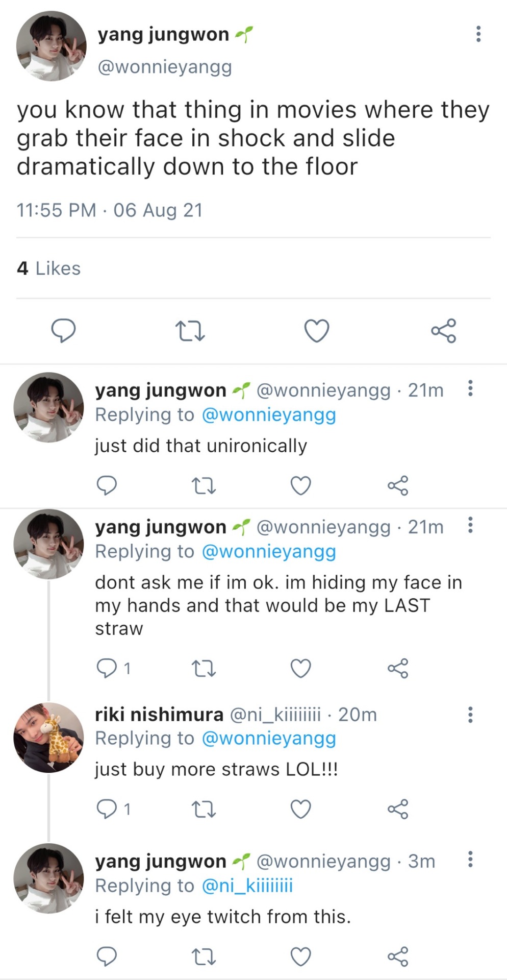
Task: Reply to the main movies tweet
Action: [64, 331]
